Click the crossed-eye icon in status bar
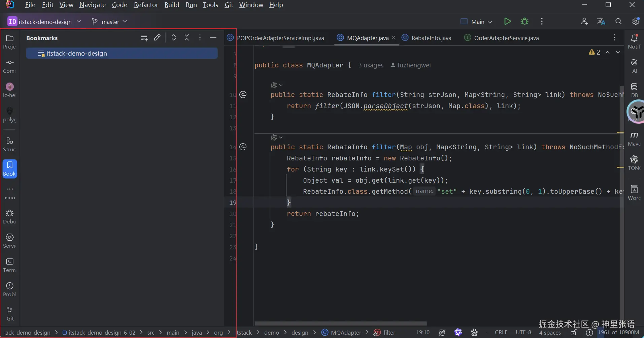Image resolution: width=644 pixels, height=338 pixels. tap(442, 333)
